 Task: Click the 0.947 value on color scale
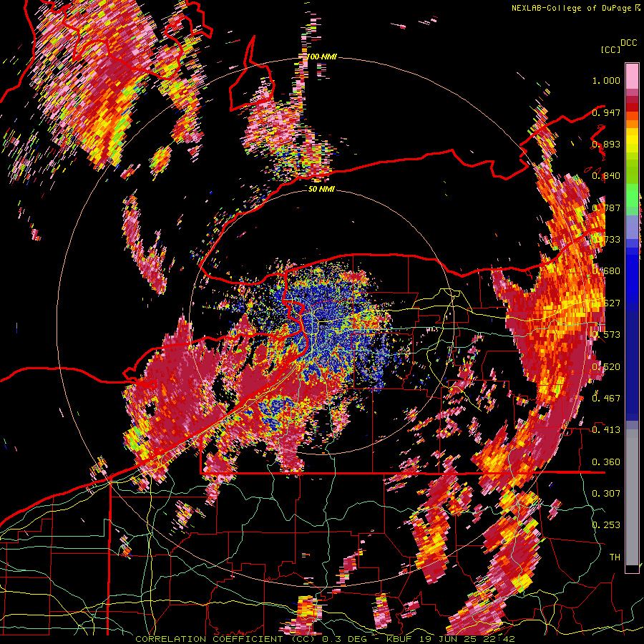point(606,112)
